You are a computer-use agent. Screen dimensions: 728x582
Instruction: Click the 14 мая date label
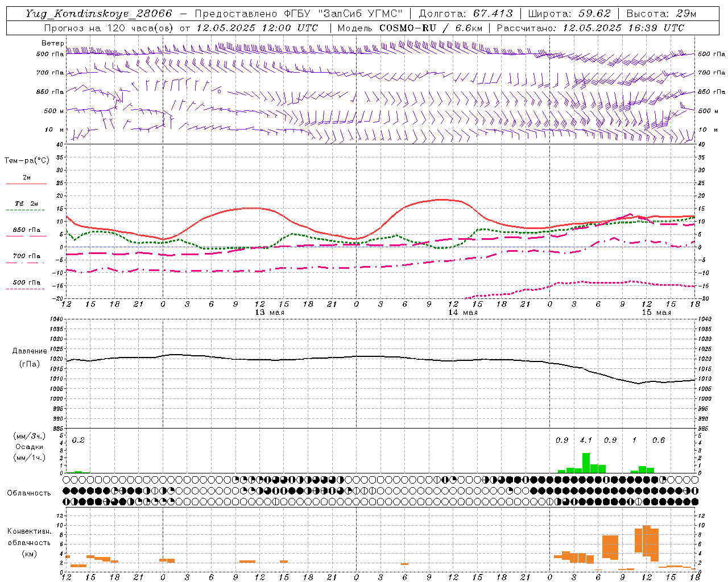463,313
